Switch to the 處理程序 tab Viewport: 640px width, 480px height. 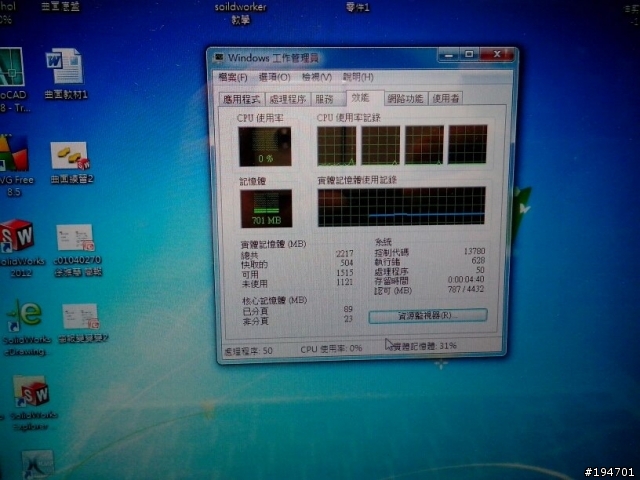(288, 99)
